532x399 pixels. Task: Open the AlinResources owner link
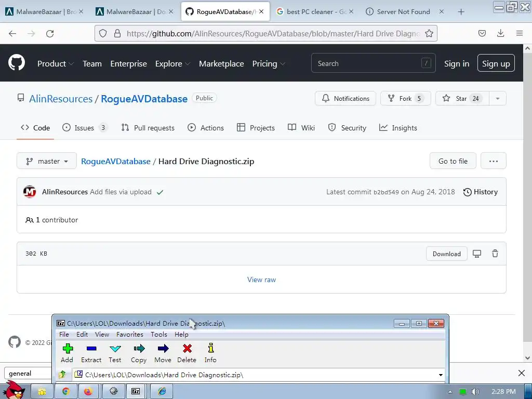(61, 99)
